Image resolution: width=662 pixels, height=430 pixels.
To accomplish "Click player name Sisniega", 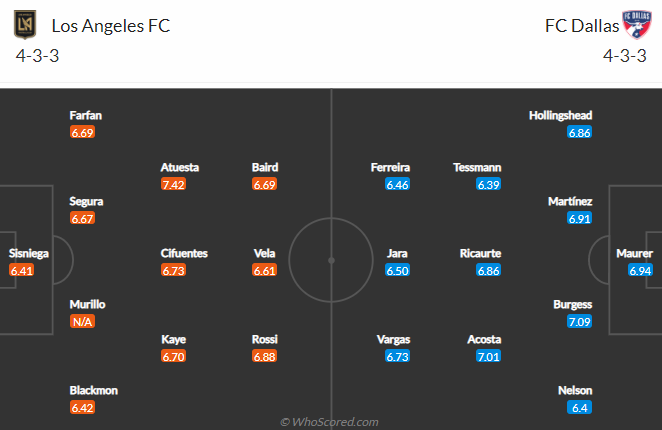I will pyautogui.click(x=29, y=253).
